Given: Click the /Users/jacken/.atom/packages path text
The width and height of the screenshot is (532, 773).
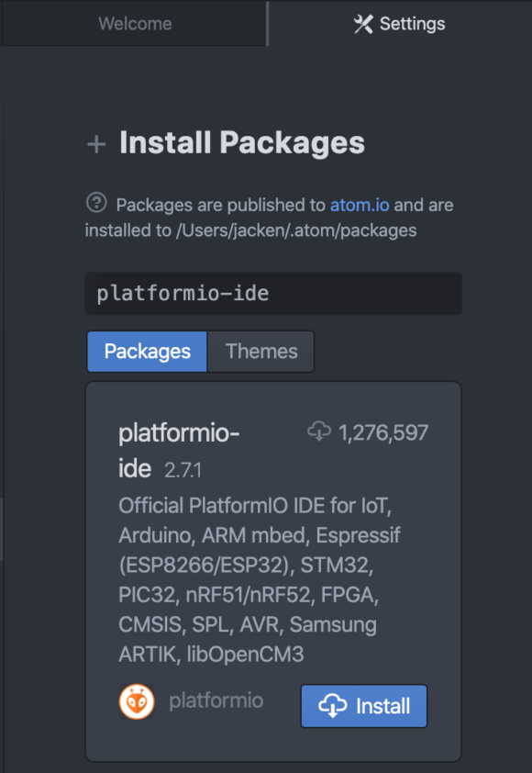Looking at the screenshot, I should point(296,230).
